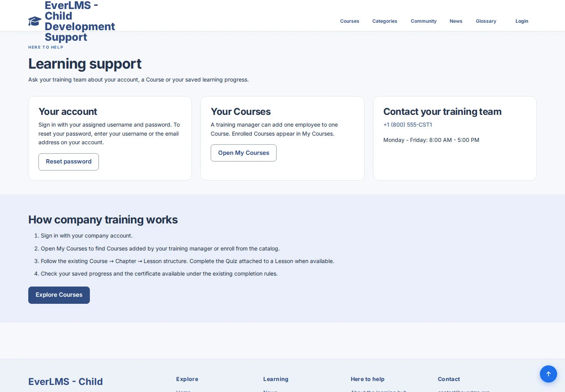
Task: Click the Open My Courses button
Action: click(x=244, y=153)
